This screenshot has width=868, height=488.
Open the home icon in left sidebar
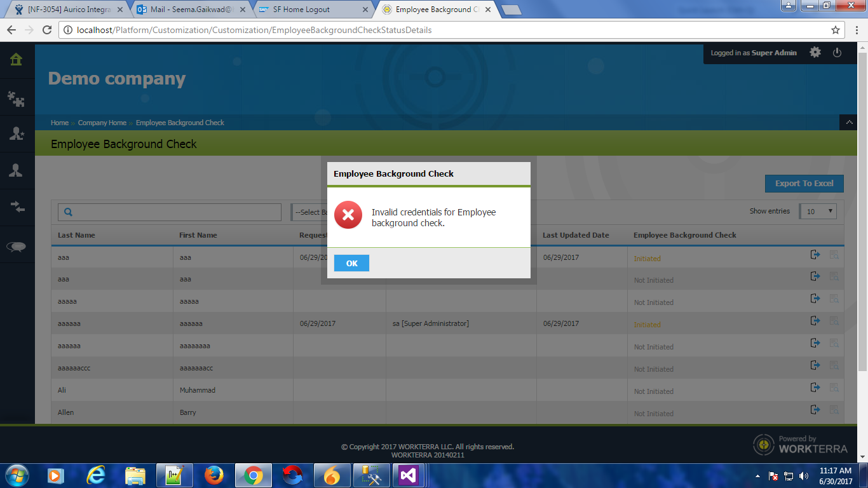coord(17,60)
